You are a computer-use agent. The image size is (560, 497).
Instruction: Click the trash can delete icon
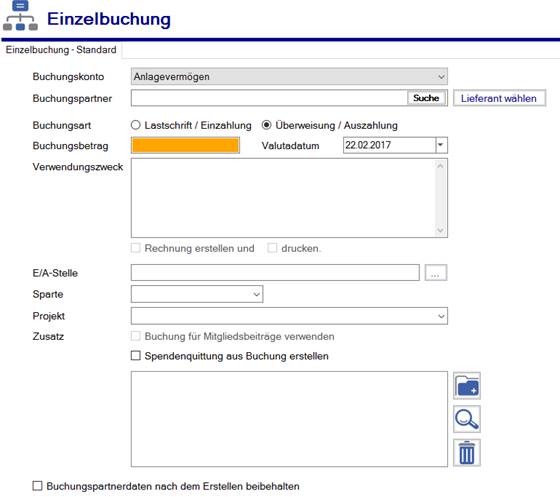tap(467, 453)
